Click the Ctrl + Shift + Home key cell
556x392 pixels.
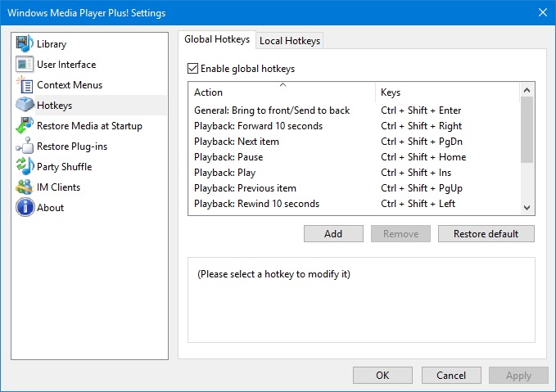[x=423, y=157]
